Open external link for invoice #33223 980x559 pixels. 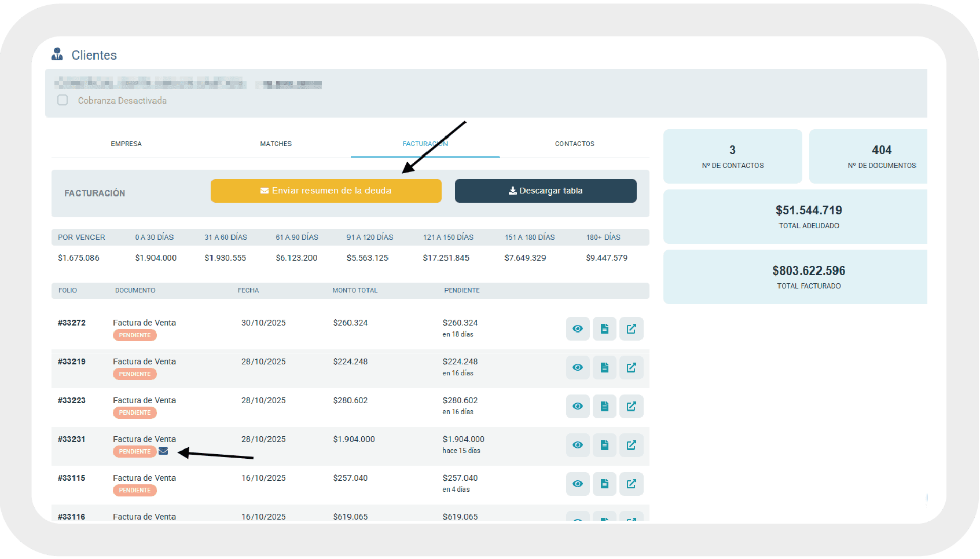coord(632,407)
